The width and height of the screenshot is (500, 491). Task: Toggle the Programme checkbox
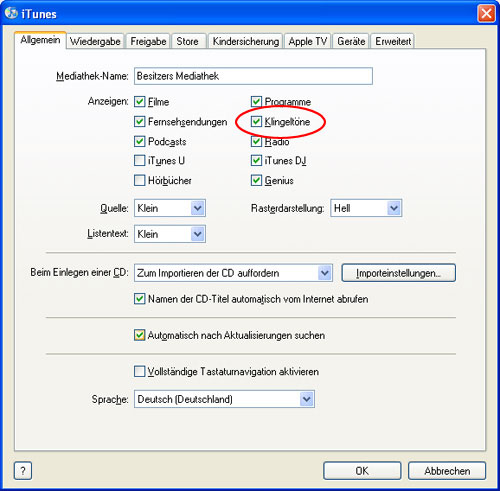(x=256, y=102)
